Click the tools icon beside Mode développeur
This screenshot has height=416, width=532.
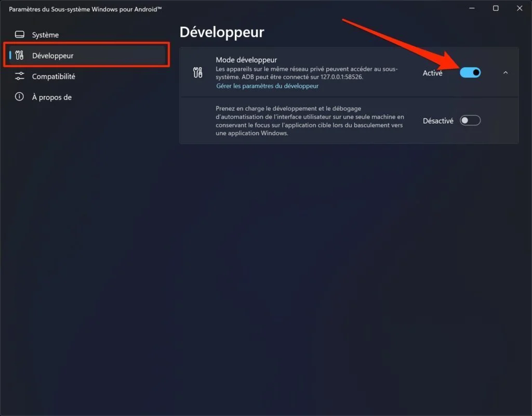pyautogui.click(x=198, y=72)
